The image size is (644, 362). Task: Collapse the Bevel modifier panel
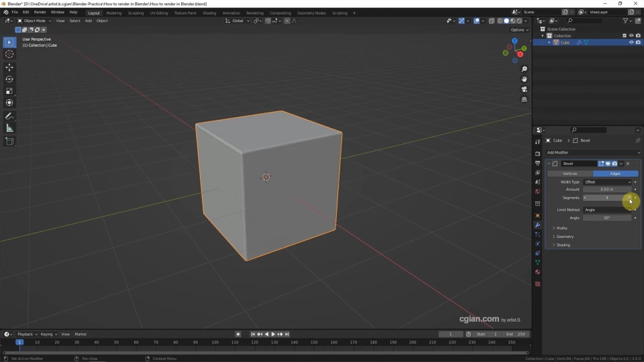pyautogui.click(x=549, y=164)
